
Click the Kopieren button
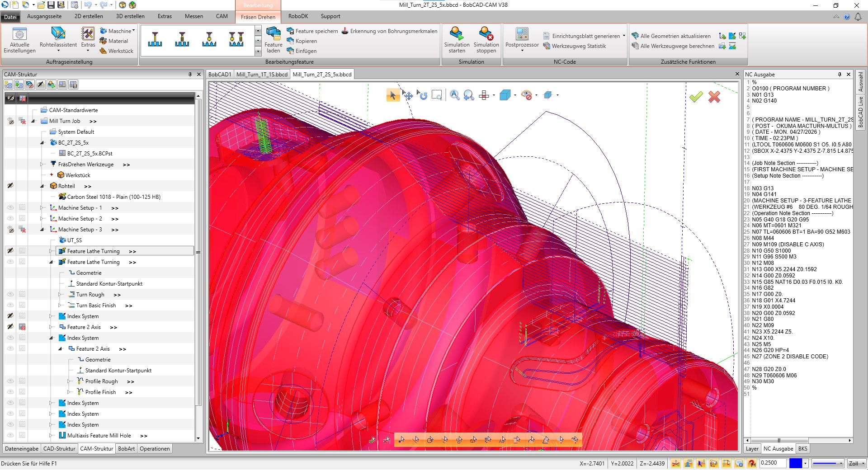(x=302, y=41)
